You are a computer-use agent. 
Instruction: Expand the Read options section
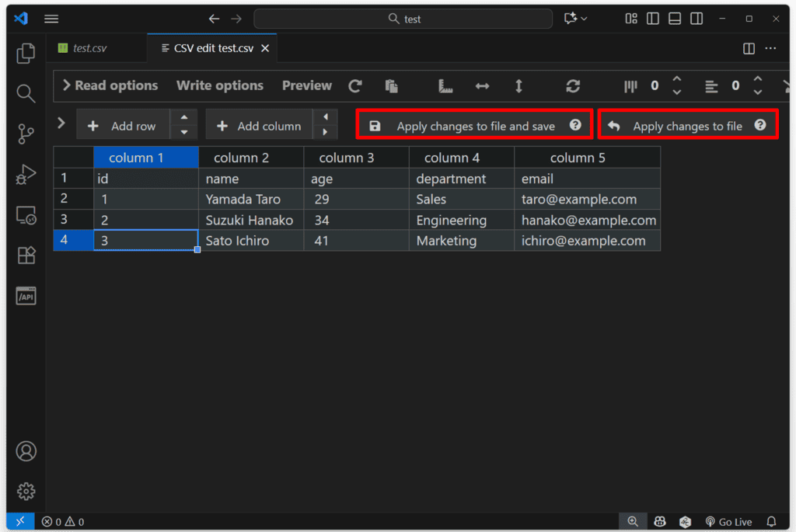[x=110, y=85]
